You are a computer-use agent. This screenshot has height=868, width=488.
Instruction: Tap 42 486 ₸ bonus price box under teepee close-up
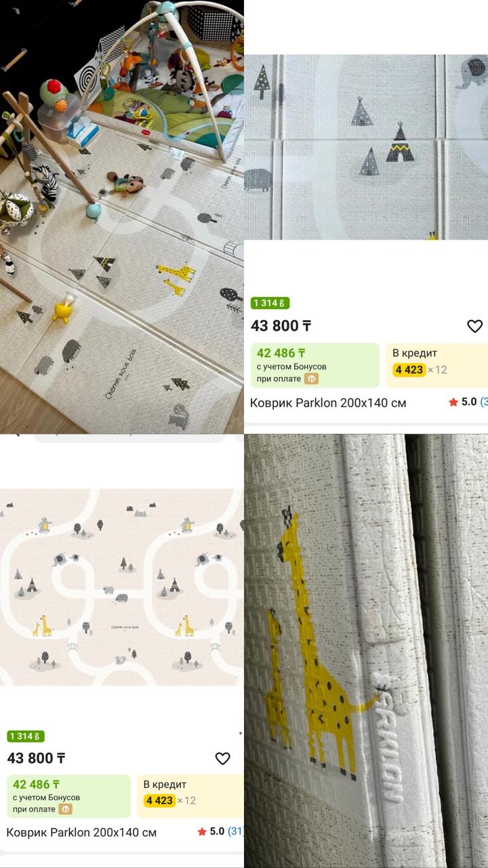point(315,365)
